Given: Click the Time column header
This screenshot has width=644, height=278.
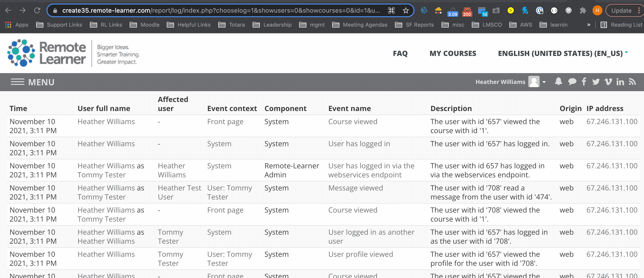Looking at the screenshot, I should click(x=18, y=108).
